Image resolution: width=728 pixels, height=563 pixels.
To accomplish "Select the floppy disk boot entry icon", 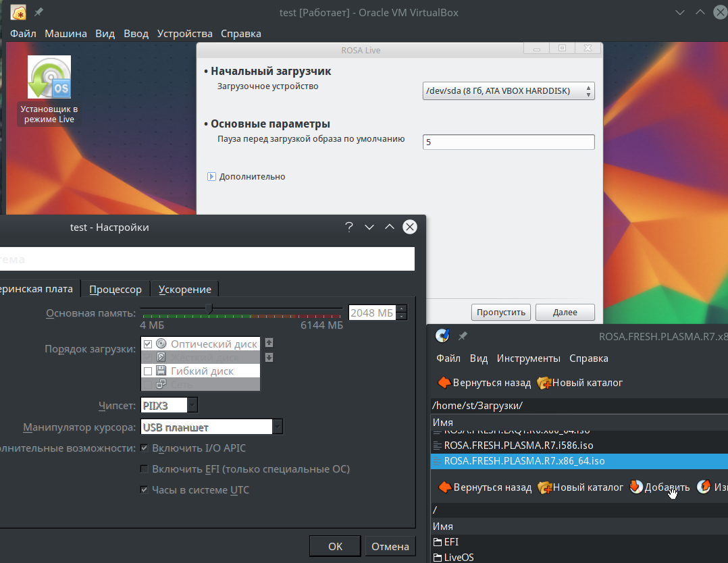I will (x=161, y=371).
